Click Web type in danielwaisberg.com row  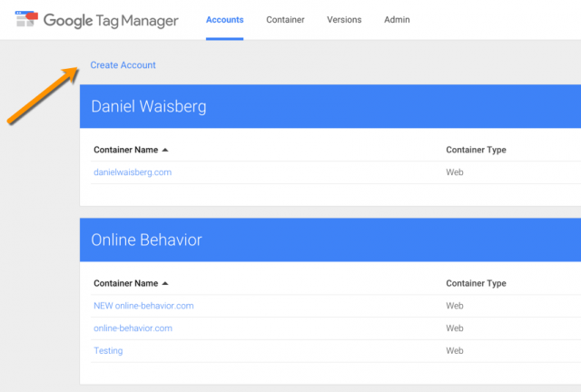pyautogui.click(x=455, y=172)
